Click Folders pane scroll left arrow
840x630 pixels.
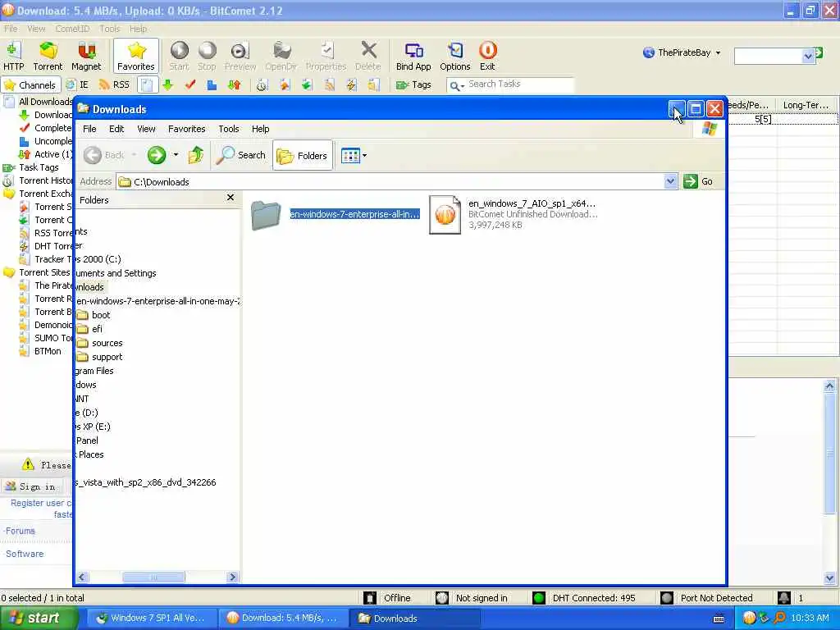(82, 577)
